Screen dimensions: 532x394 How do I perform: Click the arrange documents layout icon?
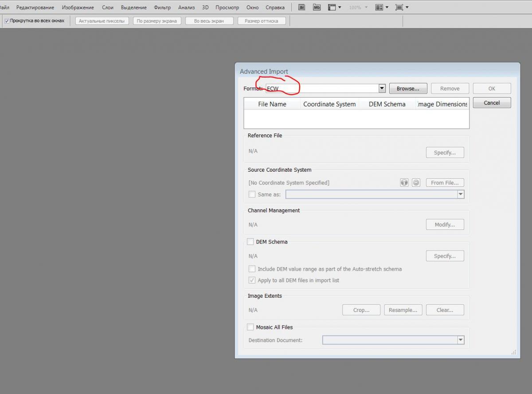point(379,8)
